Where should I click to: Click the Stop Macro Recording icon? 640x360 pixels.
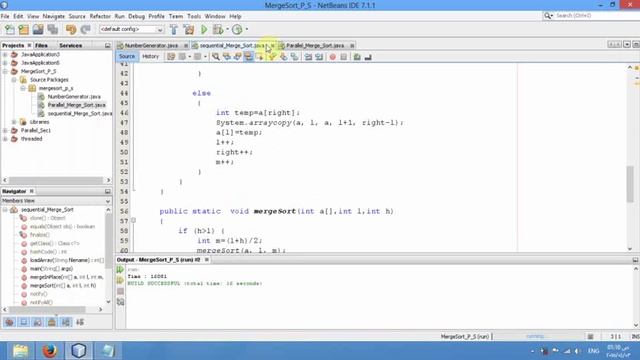tap(344, 57)
